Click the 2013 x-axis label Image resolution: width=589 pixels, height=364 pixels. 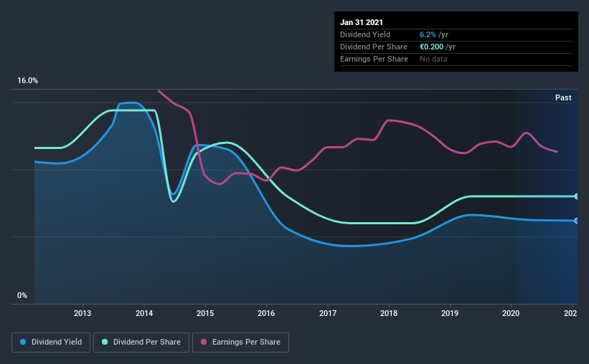pos(83,313)
